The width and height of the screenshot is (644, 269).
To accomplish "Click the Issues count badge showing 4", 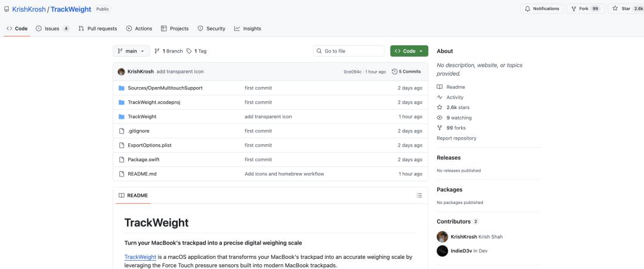I will point(66,29).
